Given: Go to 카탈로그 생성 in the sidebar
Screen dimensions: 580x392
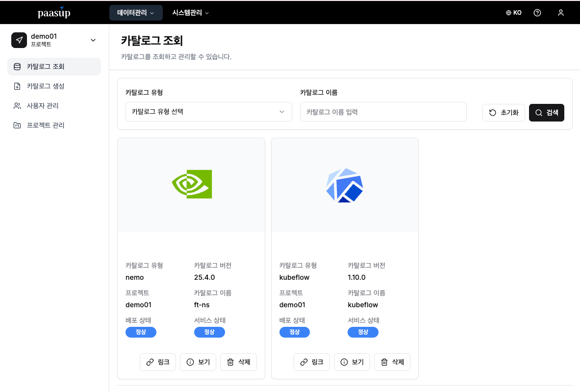Looking at the screenshot, I should pos(54,86).
